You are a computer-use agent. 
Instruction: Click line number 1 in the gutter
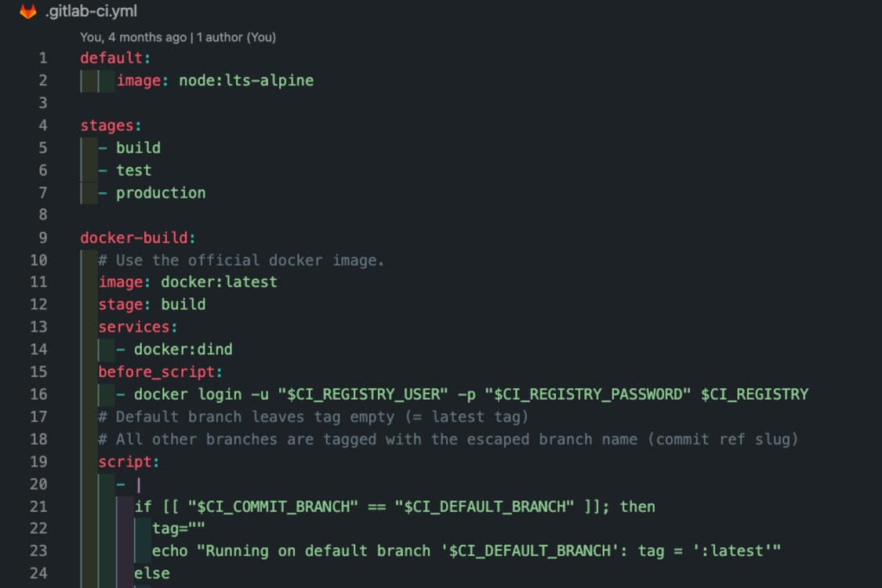42,58
